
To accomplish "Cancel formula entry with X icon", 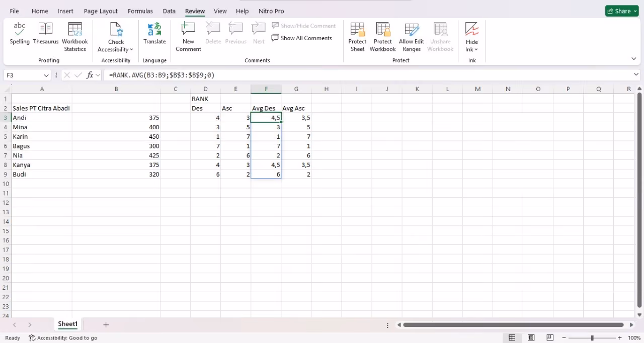I will point(67,75).
